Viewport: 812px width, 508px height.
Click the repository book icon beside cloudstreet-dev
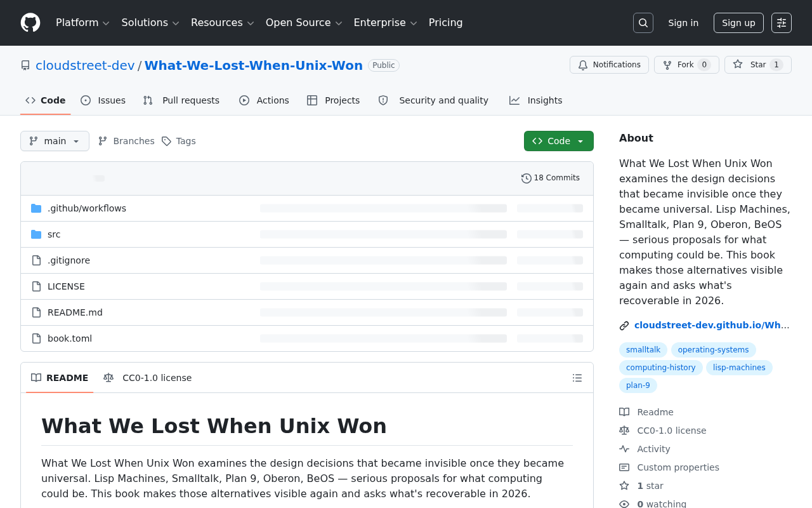25,65
